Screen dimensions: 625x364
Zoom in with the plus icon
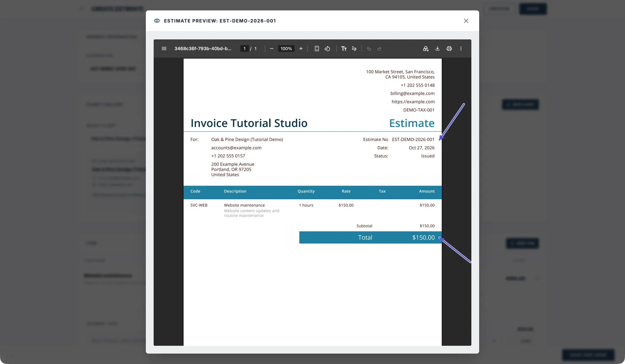point(301,49)
